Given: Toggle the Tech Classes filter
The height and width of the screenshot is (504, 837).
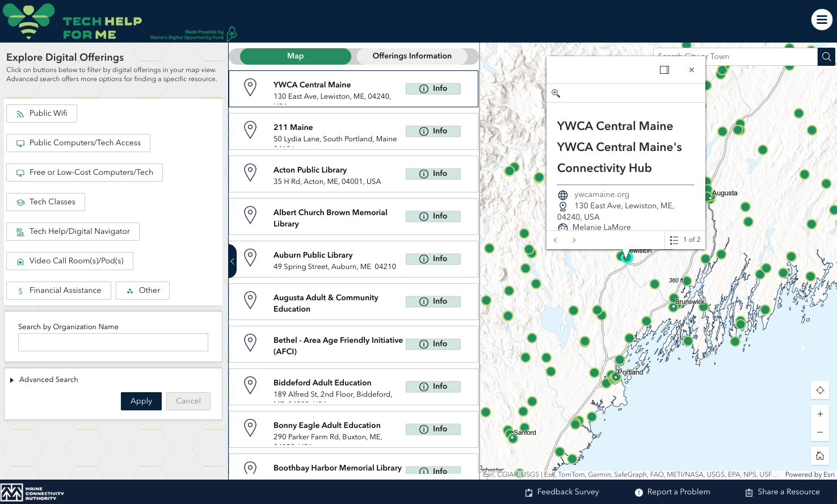Looking at the screenshot, I should click(x=45, y=202).
